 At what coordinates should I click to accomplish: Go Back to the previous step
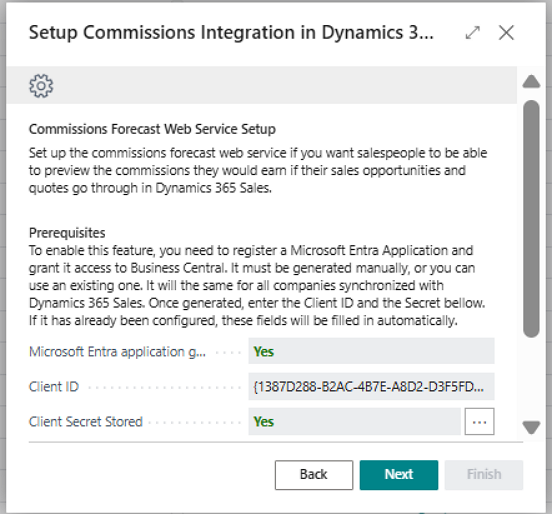(314, 475)
